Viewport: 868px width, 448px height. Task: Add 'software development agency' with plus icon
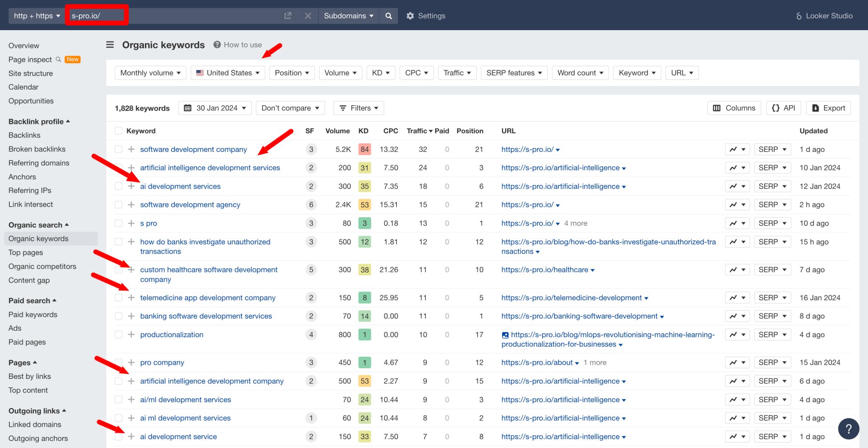pos(131,204)
